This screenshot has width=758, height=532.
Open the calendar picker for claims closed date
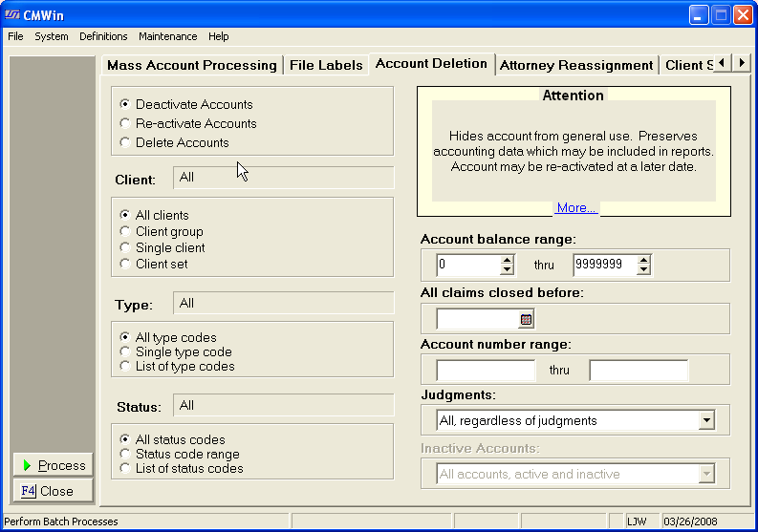pos(526,320)
